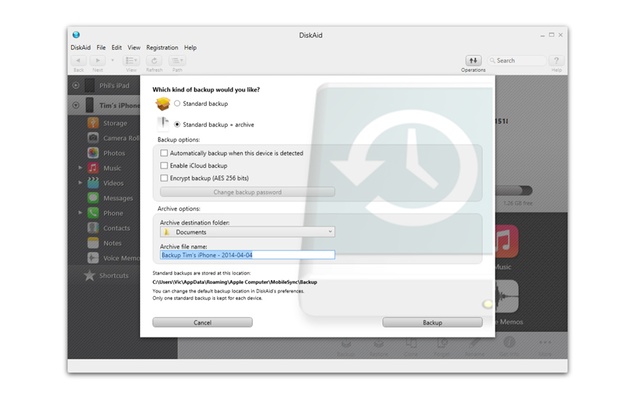Open Music in the sidebar
This screenshot has height=400, width=624.
click(x=104, y=168)
